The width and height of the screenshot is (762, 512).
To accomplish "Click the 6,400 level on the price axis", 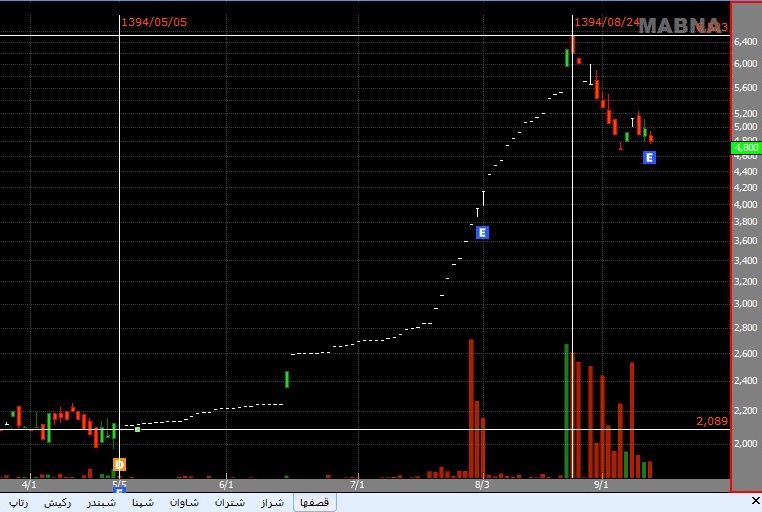I will pos(746,42).
